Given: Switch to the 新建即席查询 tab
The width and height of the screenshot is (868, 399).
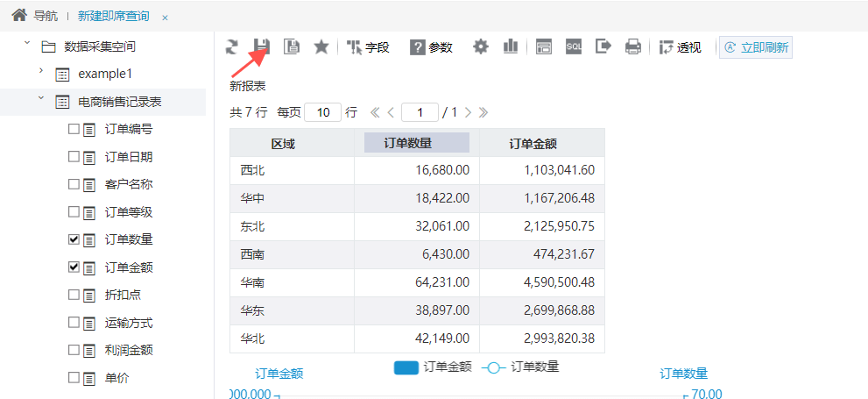Looking at the screenshot, I should coord(114,16).
